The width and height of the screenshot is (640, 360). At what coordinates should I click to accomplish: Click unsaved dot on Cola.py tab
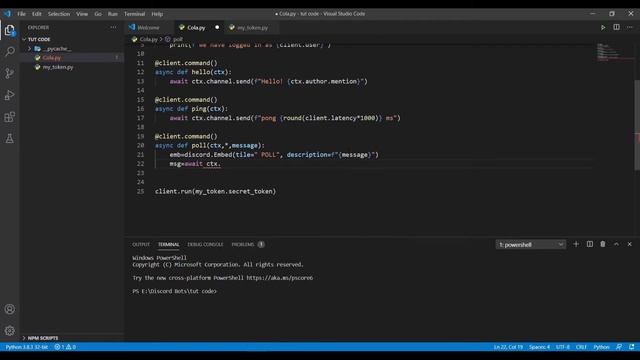pyautogui.click(x=217, y=27)
